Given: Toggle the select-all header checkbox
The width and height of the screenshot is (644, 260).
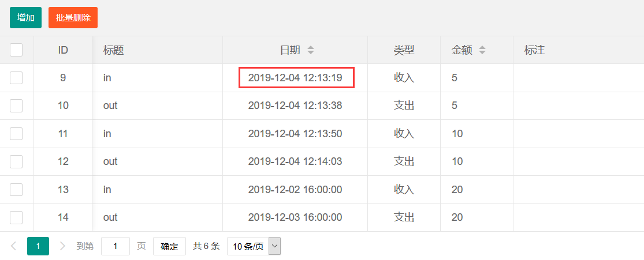Looking at the screenshot, I should tap(16, 50).
